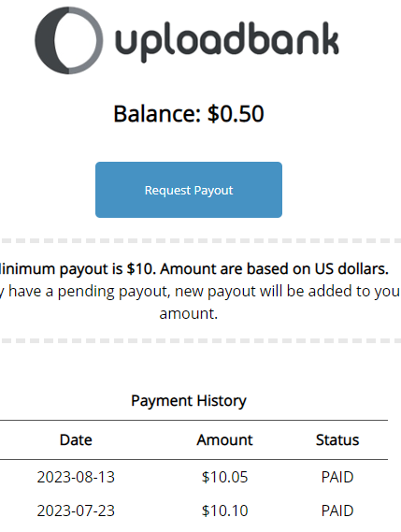Click the uploadbank wordmark text
The height and width of the screenshot is (532, 401).
[227, 42]
